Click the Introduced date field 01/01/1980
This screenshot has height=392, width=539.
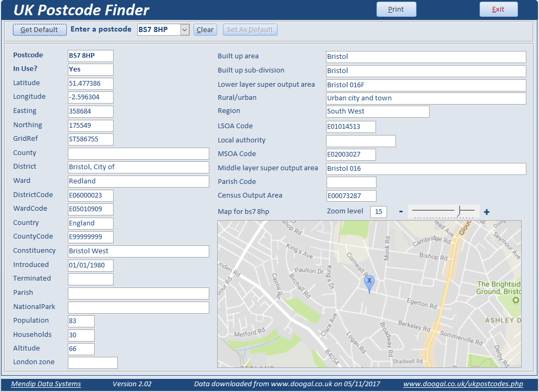pyautogui.click(x=90, y=265)
